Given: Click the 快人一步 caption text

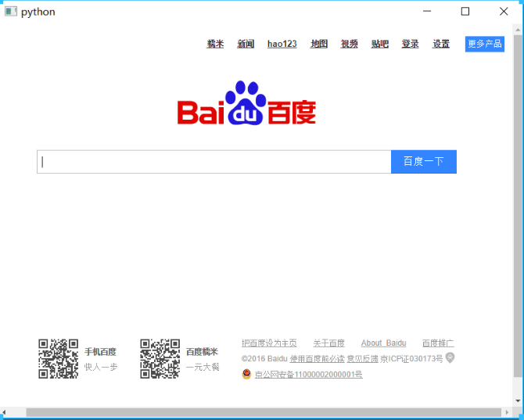Looking at the screenshot, I should coord(101,367).
